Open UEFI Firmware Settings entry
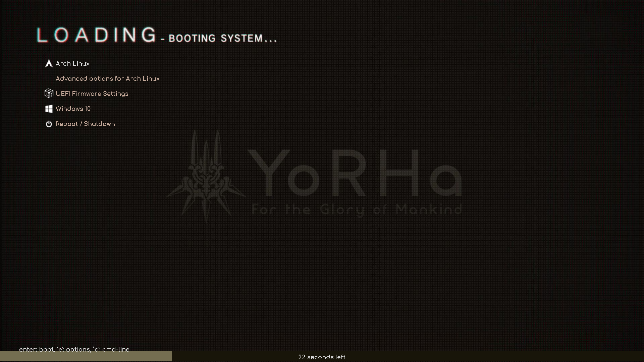This screenshot has height=362, width=644. pos(92,94)
